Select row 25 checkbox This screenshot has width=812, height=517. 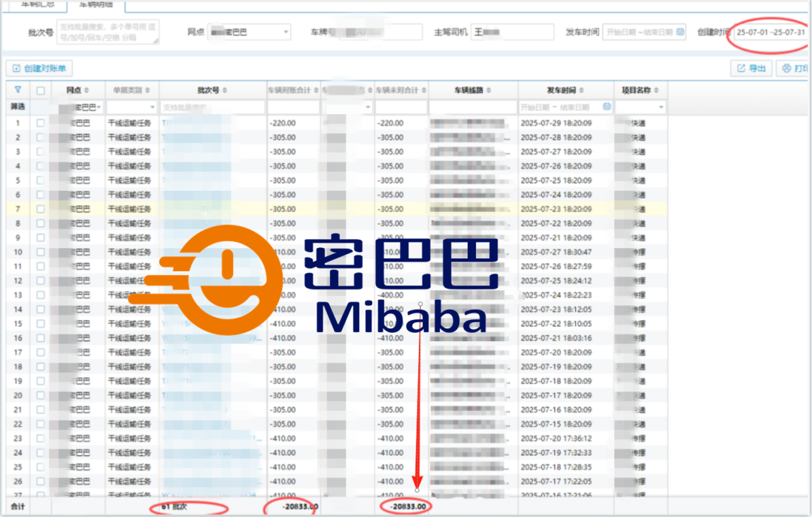click(x=41, y=467)
